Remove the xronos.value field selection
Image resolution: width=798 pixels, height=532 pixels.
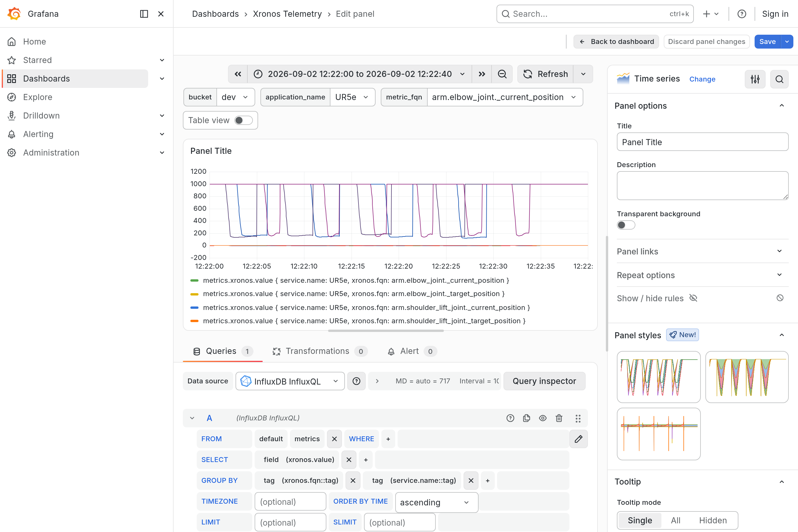(x=349, y=460)
